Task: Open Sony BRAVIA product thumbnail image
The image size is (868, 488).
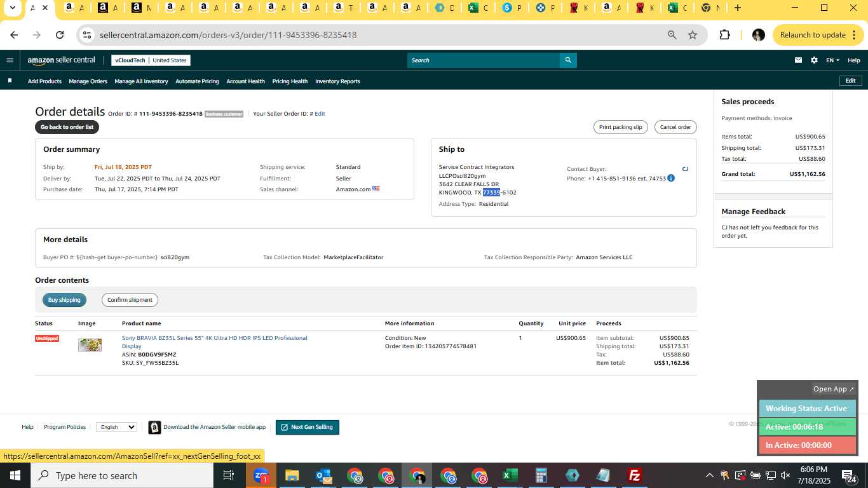Action: [x=90, y=345]
